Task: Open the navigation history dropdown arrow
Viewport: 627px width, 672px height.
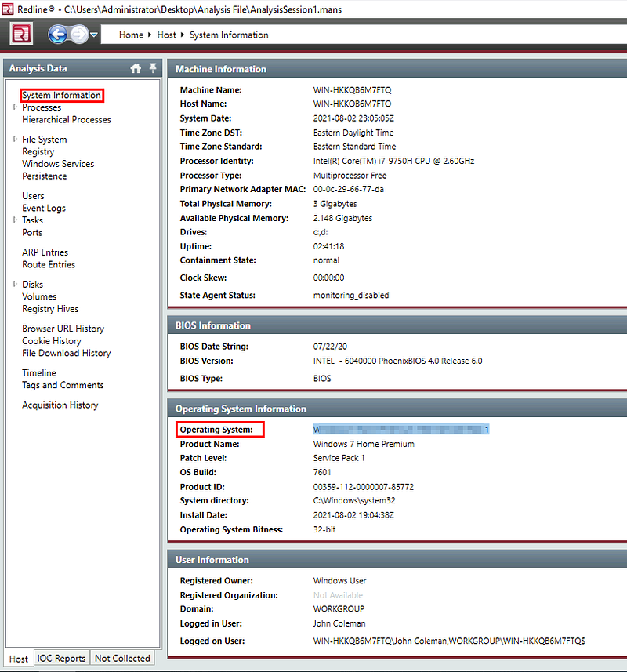Action: click(x=94, y=35)
